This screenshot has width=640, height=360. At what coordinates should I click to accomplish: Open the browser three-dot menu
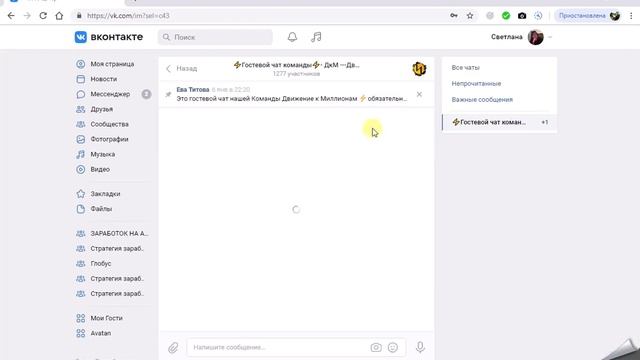631,16
